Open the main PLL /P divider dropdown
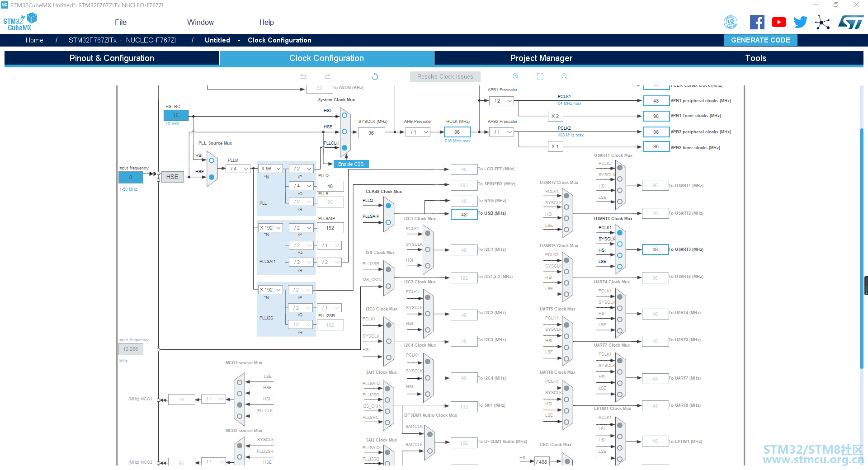Image resolution: width=868 pixels, height=470 pixels. click(x=302, y=169)
